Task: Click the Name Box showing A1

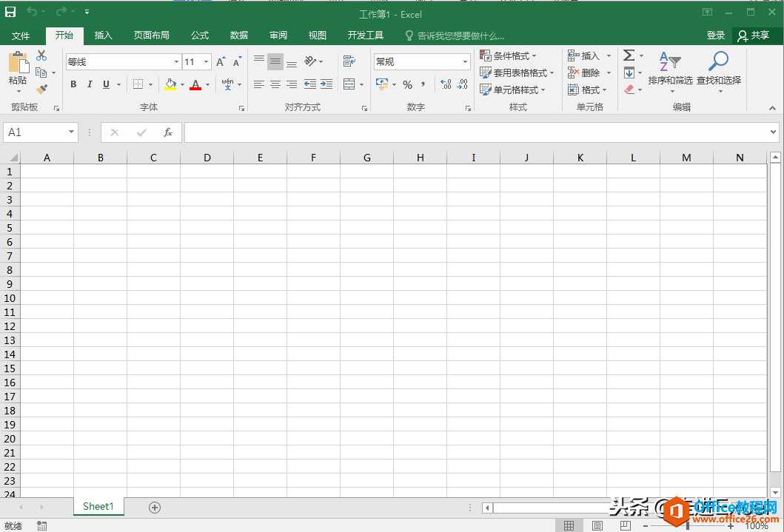Action: tap(35, 132)
